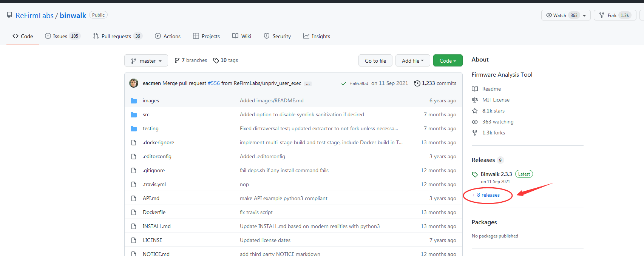Click the LICENSE file icon
The width and height of the screenshot is (644, 256).
(134, 241)
